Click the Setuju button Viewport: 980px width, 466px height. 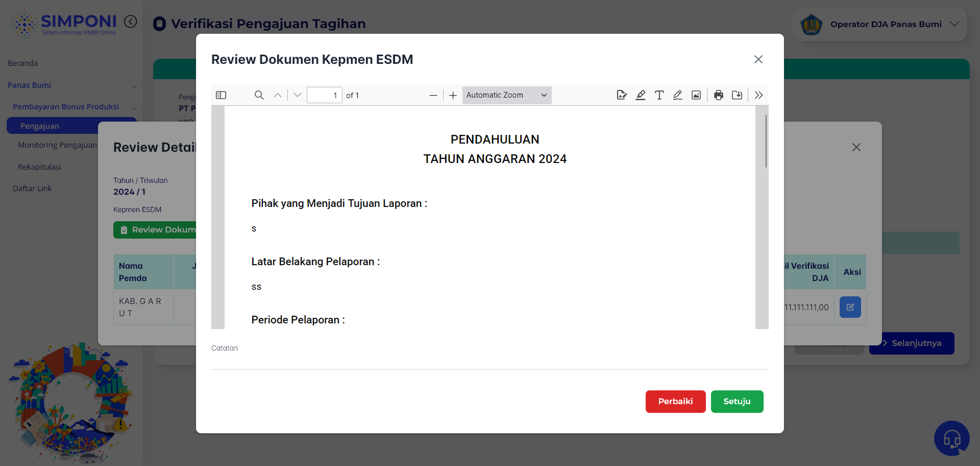[x=737, y=402]
